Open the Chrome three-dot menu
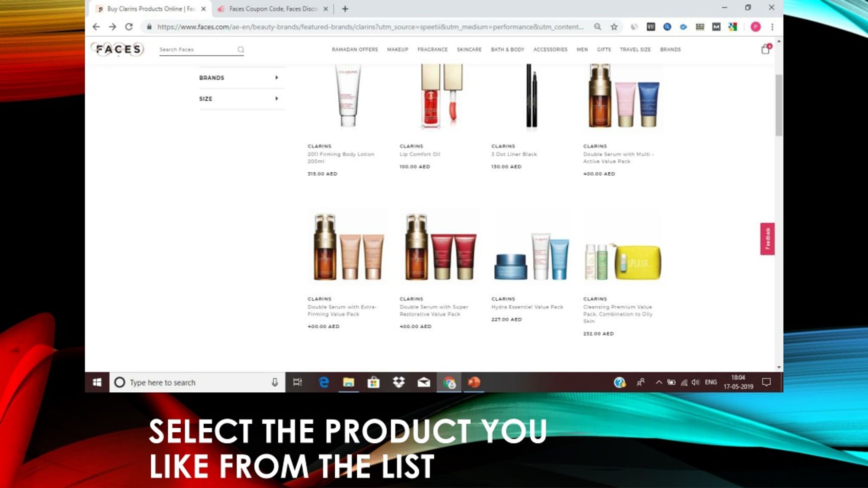This screenshot has width=868, height=488. click(x=772, y=27)
